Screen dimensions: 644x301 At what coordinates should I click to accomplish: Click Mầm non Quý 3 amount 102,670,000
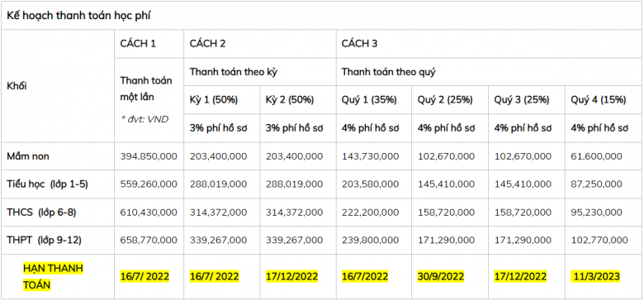523,156
